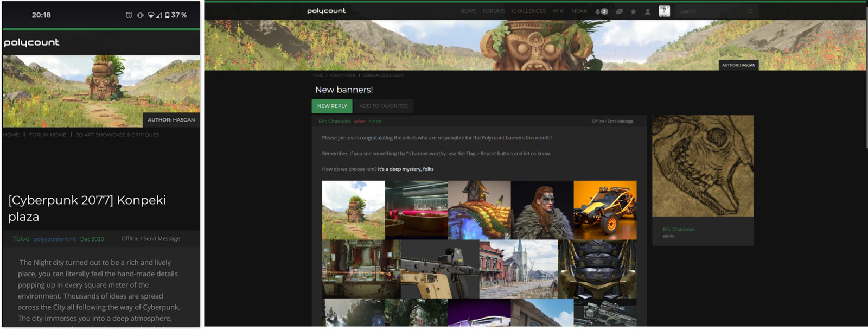868x330 pixels.
Task: Open the NEWS menu item
Action: point(468,11)
